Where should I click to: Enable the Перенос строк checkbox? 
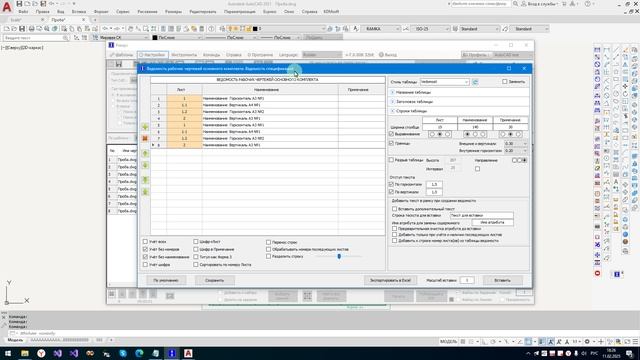pyautogui.click(x=269, y=242)
